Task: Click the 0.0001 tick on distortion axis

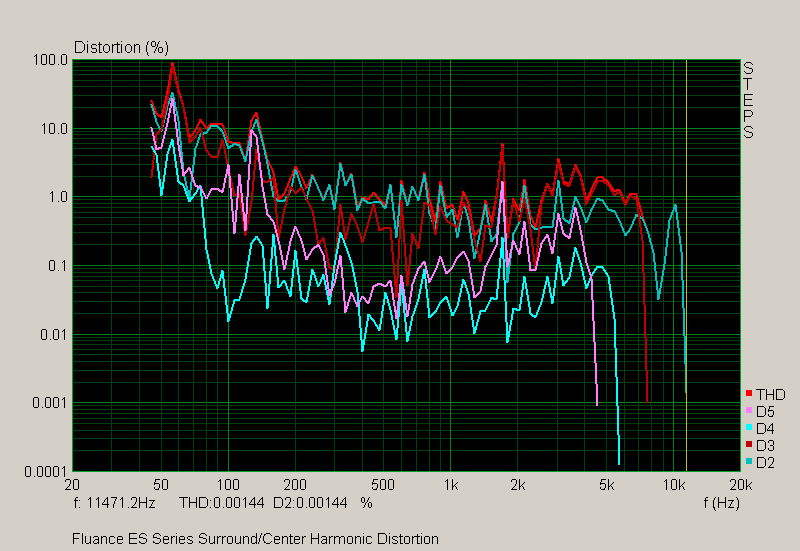Action: tap(46, 471)
